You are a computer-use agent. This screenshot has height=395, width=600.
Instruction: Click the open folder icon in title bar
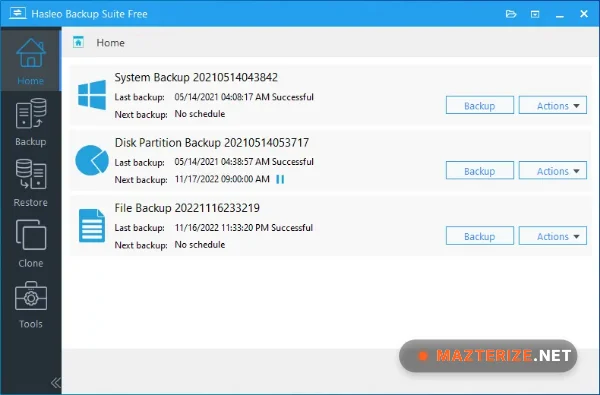click(x=511, y=14)
